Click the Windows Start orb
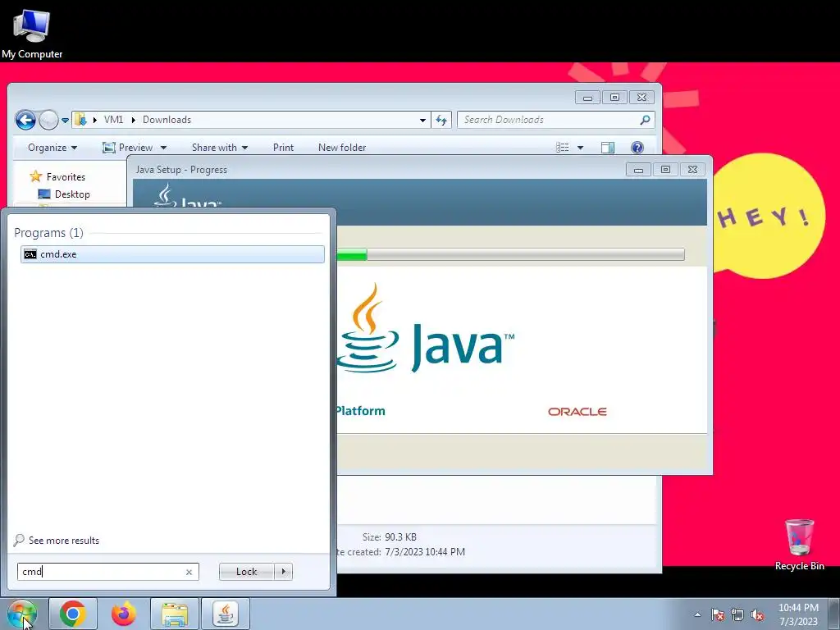 (x=21, y=614)
